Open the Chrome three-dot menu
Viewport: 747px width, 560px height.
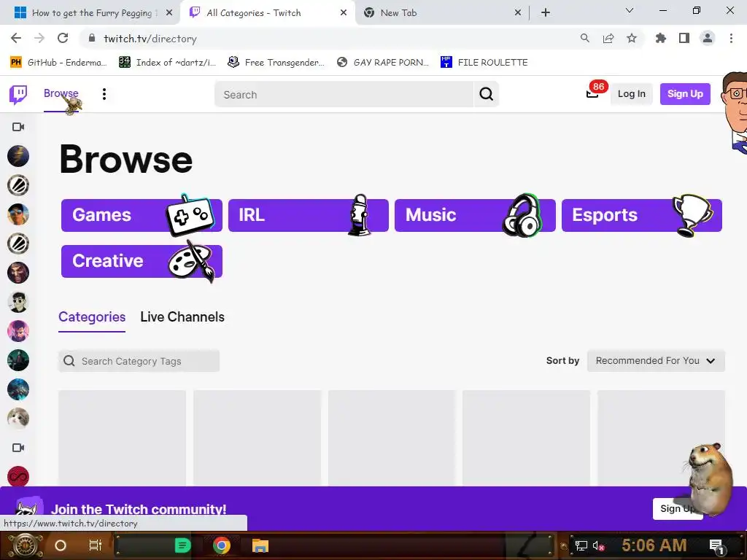731,38
